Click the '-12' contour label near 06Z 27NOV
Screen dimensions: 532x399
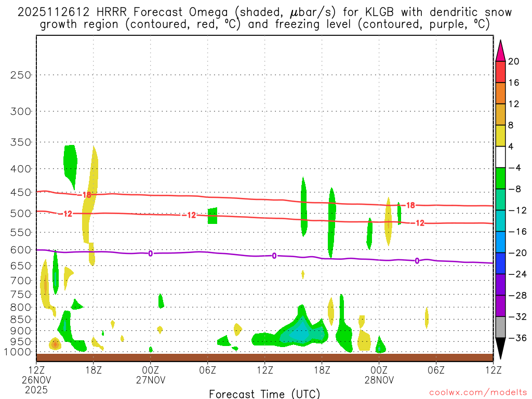pyautogui.click(x=189, y=215)
